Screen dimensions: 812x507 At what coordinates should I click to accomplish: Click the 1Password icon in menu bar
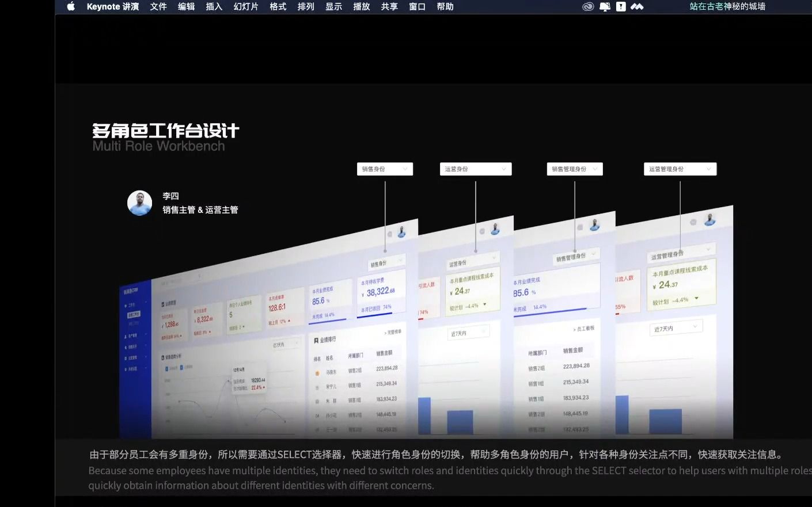pyautogui.click(x=621, y=6)
